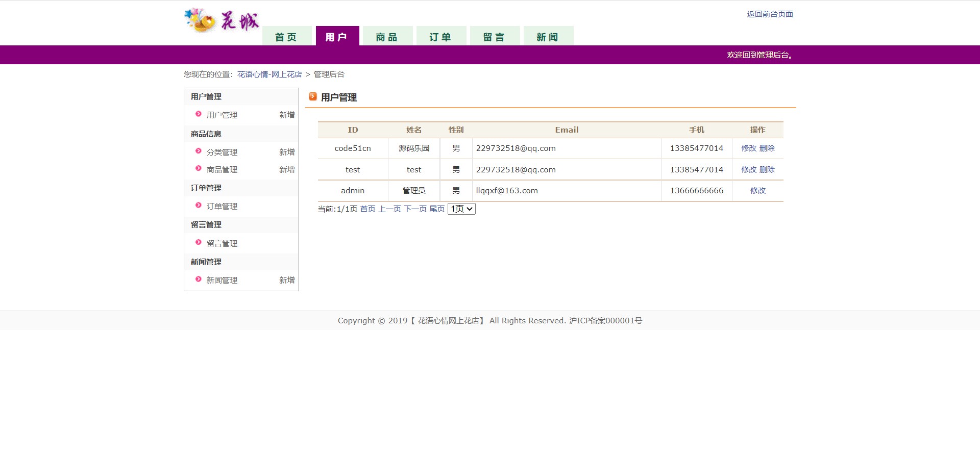The width and height of the screenshot is (980, 460).
Task: Click 新增 next to 商品管理
Action: [287, 170]
